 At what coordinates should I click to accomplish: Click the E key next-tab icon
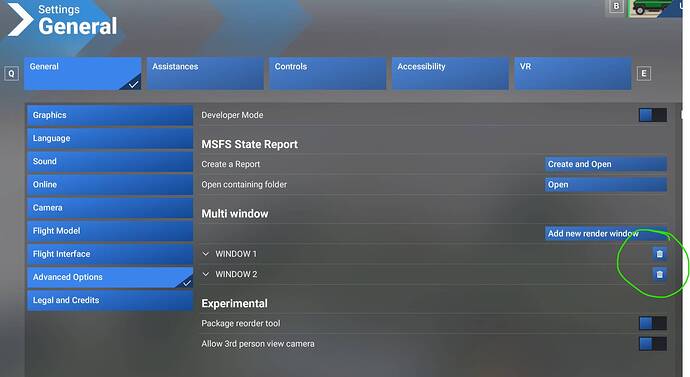pyautogui.click(x=644, y=73)
